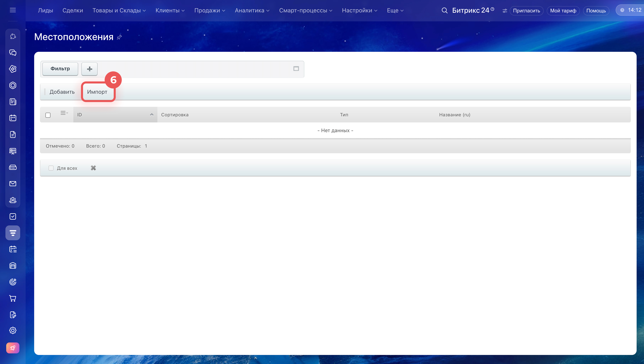This screenshot has height=364, width=644.
Task: Open the chat messages sidebar icon
Action: [13, 53]
